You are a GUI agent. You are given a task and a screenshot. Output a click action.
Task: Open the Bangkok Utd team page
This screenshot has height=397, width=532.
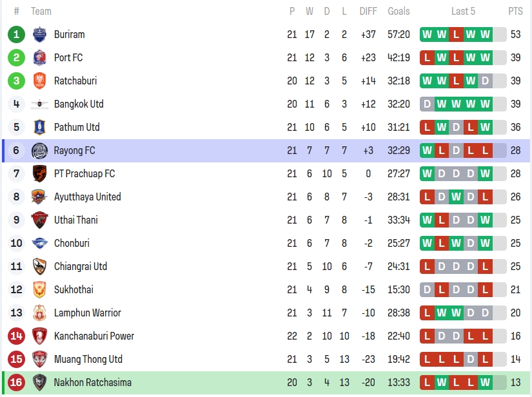(x=79, y=104)
